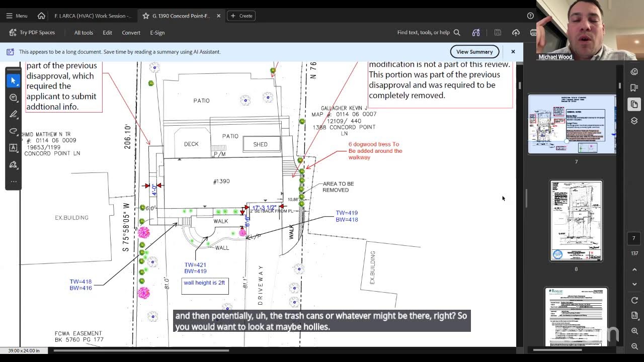Select the Add Comment tool

(14, 98)
